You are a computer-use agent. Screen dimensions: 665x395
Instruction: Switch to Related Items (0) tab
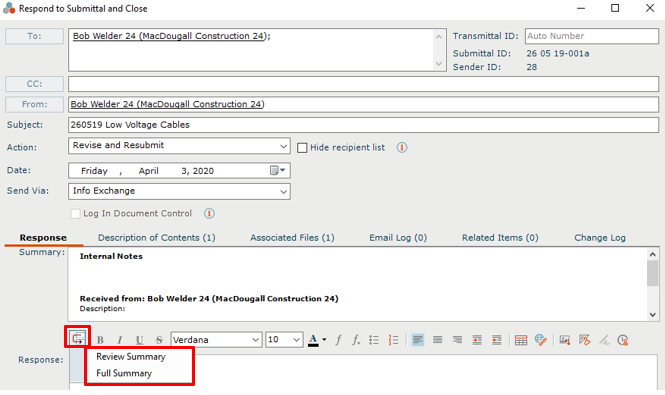click(500, 238)
